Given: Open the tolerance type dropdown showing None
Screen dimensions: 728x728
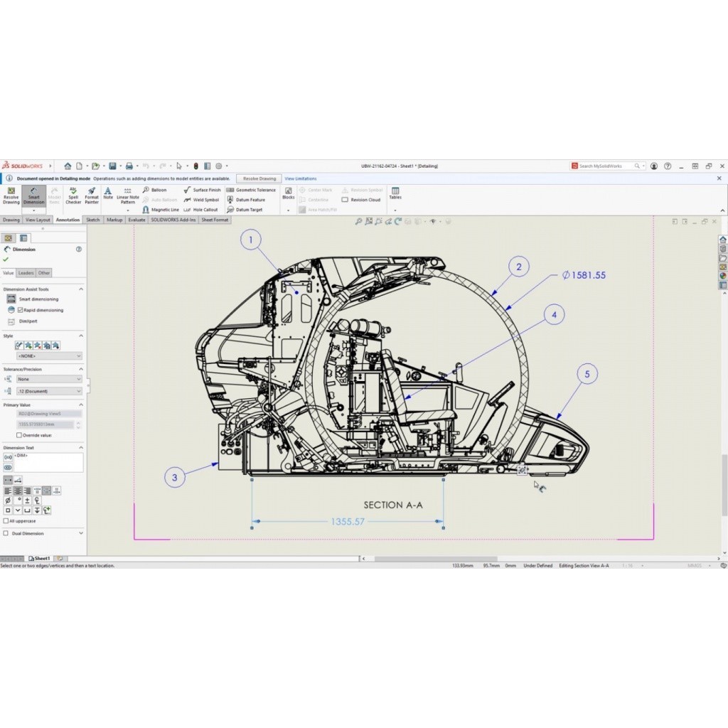Looking at the screenshot, I should (x=49, y=379).
